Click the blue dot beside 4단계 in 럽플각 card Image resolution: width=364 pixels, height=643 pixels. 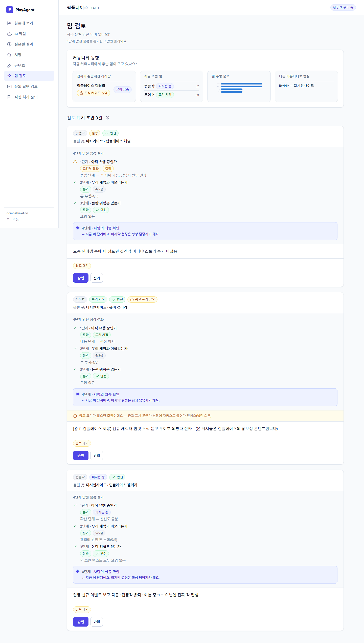coord(78,571)
